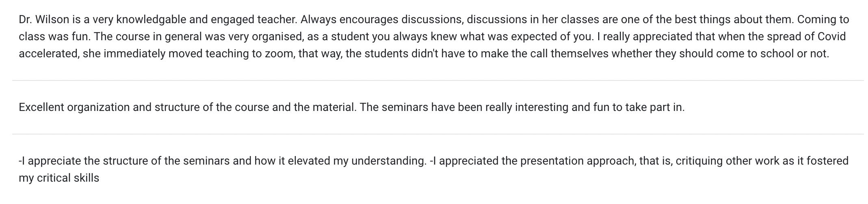Image resolution: width=868 pixels, height=204 pixels.
Task: Click the closing text "my critical skills"
Action: [x=59, y=178]
